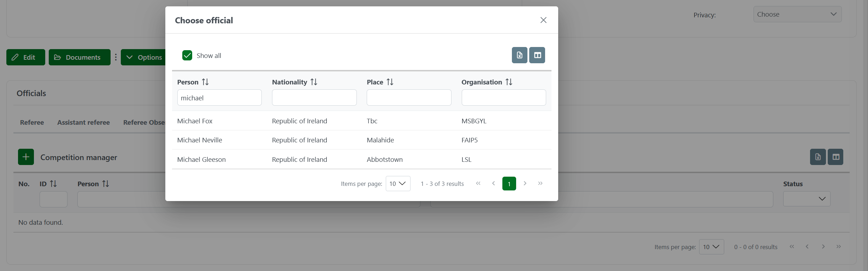This screenshot has width=868, height=271.
Task: Click the Person filter field containing michael
Action: coord(219,98)
